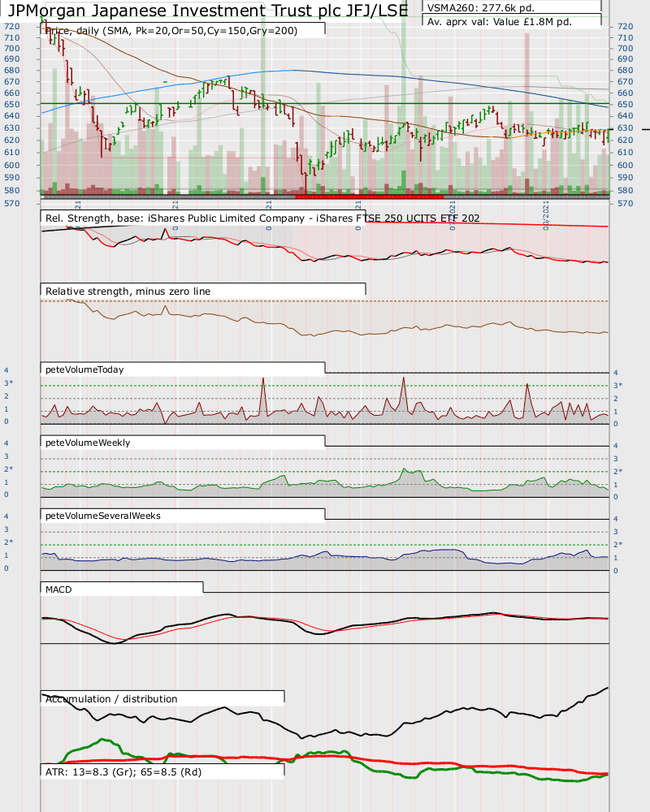Click the 2* marker right of peteVolumeSeveralWeeks
Image resolution: width=650 pixels, height=812 pixels.
(x=617, y=544)
